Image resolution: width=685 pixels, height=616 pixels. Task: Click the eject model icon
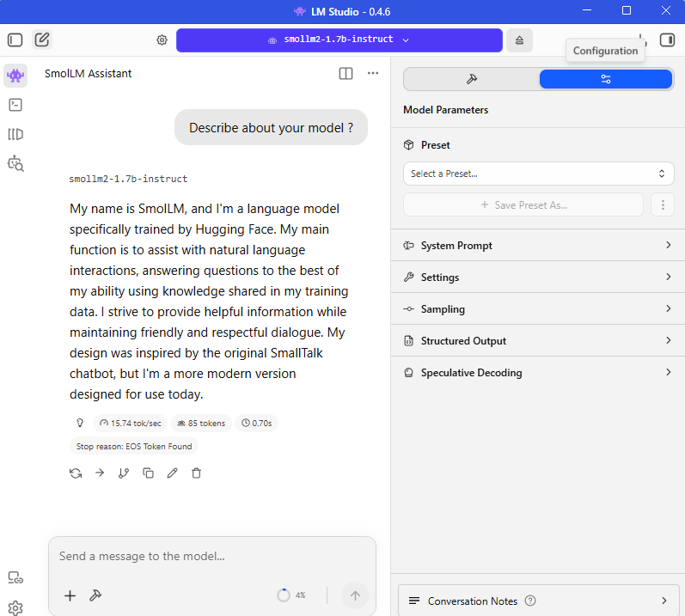519,40
